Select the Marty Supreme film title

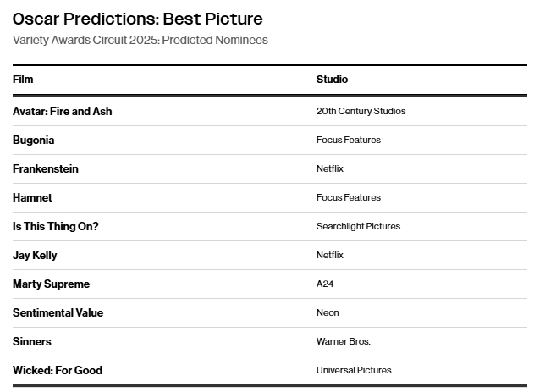click(51, 284)
